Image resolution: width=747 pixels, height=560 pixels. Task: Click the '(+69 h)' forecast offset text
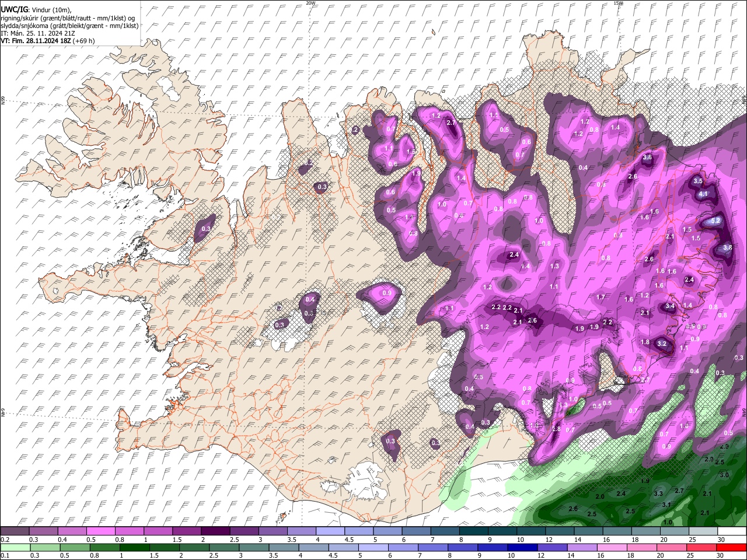point(84,41)
